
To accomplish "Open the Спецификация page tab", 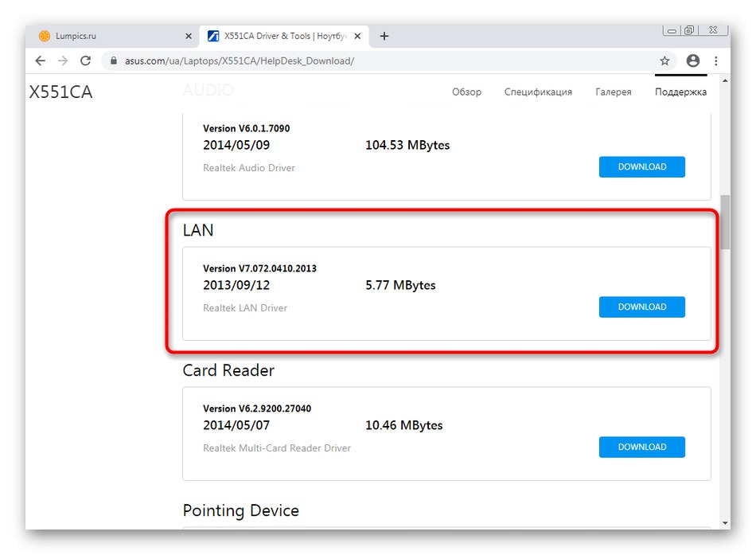I will pos(538,92).
